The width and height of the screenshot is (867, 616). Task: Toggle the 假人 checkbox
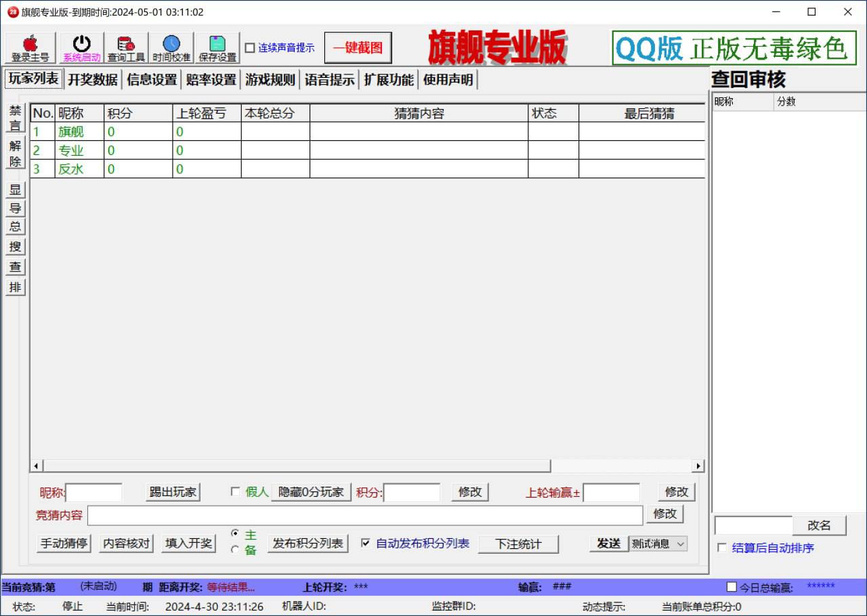tap(236, 492)
